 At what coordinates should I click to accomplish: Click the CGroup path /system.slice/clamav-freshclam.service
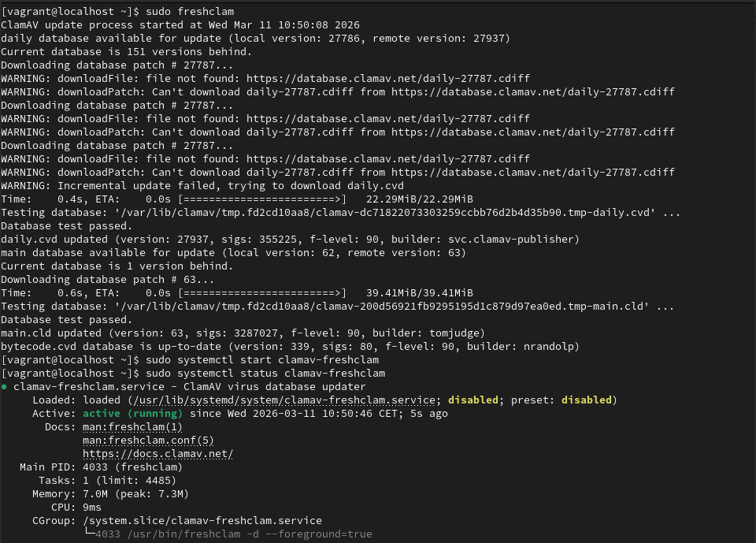pos(202,520)
